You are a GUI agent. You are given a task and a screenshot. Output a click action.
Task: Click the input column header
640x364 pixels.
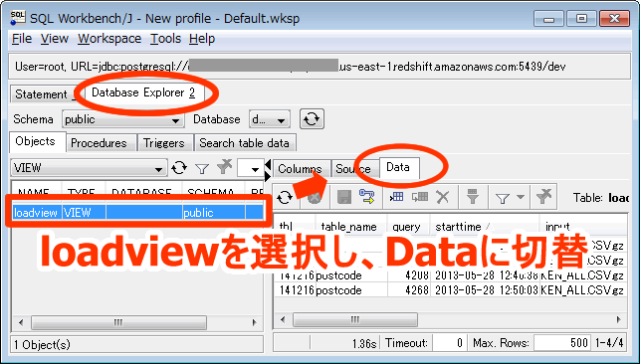click(x=583, y=227)
